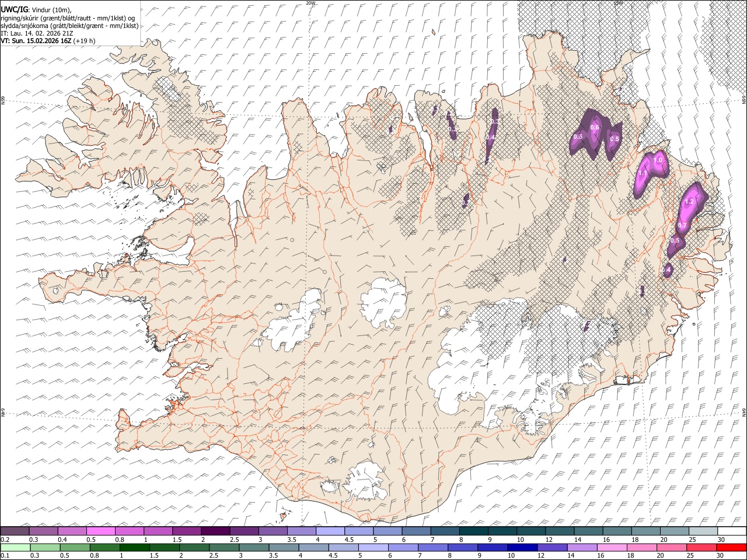Pick the bright pink snow swatch between 0.5 and 0.8
This screenshot has height=560, width=747.
pos(100,531)
